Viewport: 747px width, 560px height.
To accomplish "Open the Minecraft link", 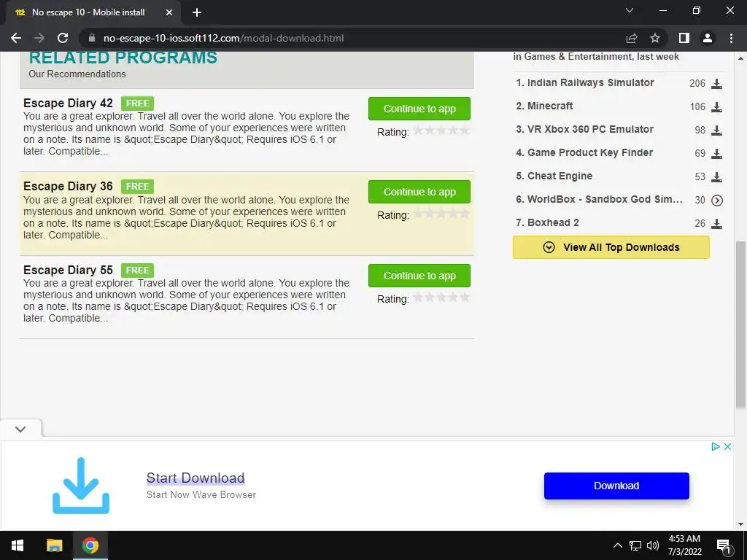I will pos(550,106).
